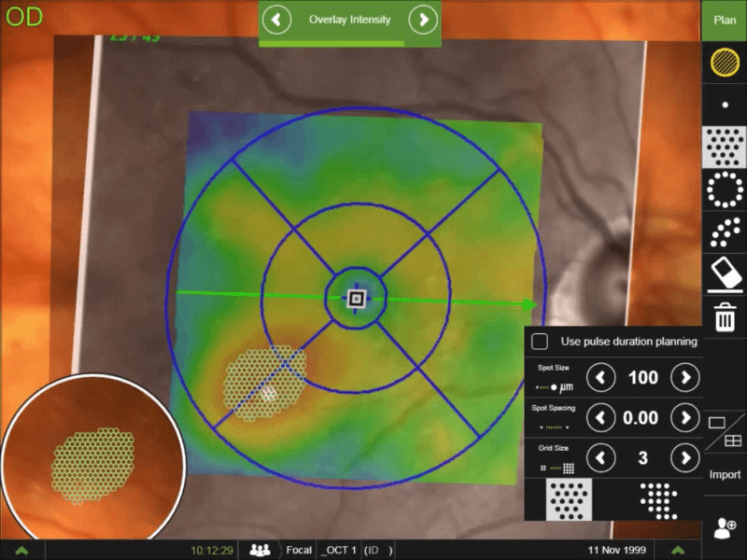This screenshot has width=747, height=560.
Task: Activate the eraser tool
Action: tap(725, 274)
